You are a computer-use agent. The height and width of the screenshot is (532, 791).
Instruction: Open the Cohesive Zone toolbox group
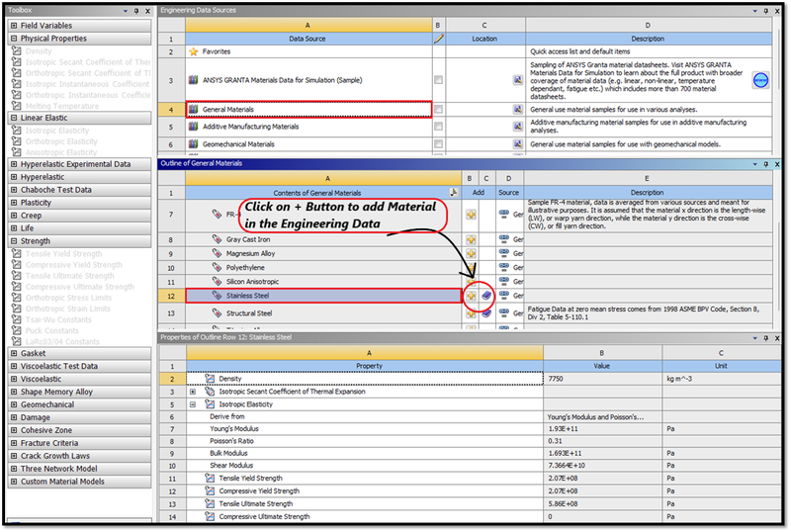pos(80,430)
